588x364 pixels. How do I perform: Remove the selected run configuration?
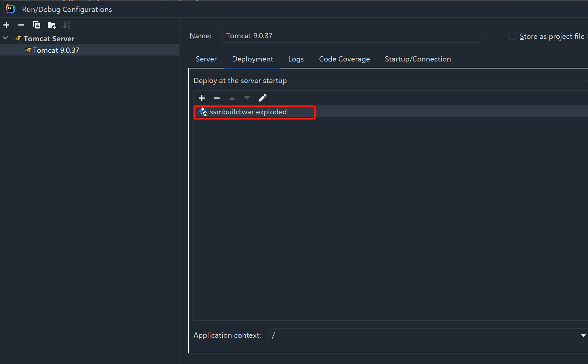[21, 25]
